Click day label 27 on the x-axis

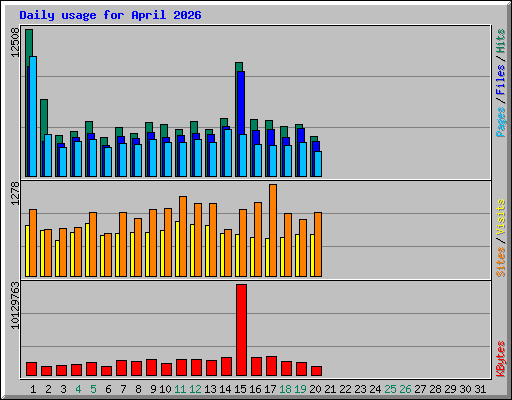[x=420, y=389]
